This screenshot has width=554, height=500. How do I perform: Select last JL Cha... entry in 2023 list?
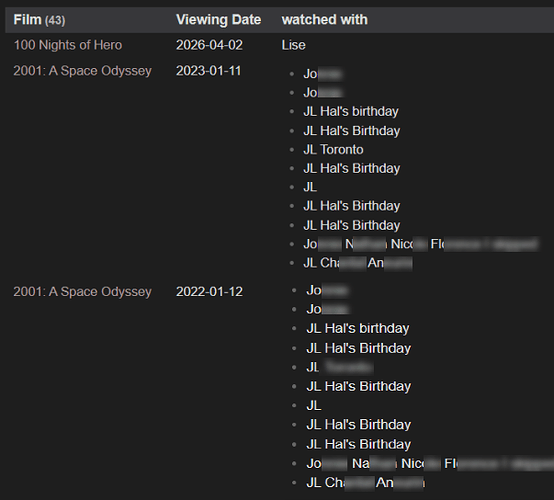tap(358, 263)
